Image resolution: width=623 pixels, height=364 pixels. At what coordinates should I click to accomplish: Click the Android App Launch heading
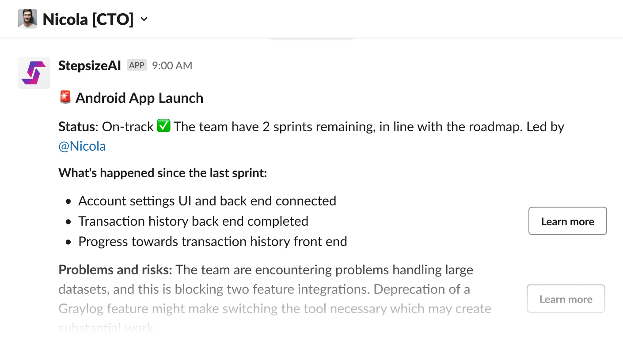[x=139, y=98]
